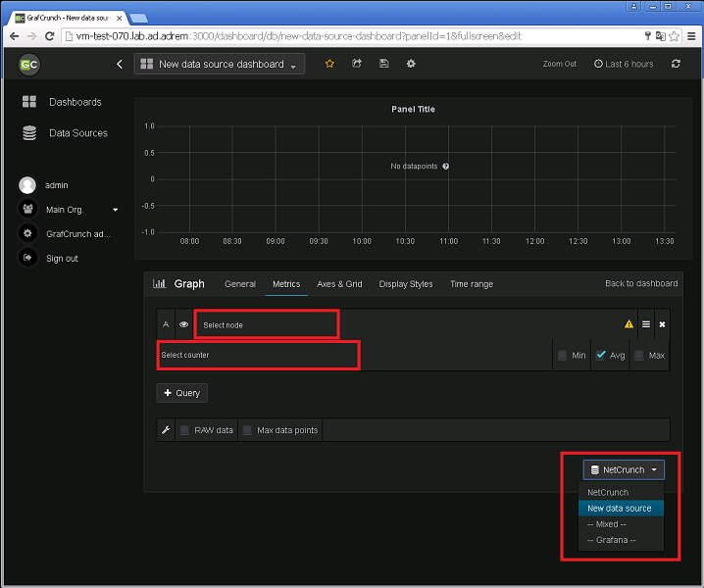Screen dimensions: 704x588
Task: Choose -- Mixed -- in the list
Action: pos(621,524)
